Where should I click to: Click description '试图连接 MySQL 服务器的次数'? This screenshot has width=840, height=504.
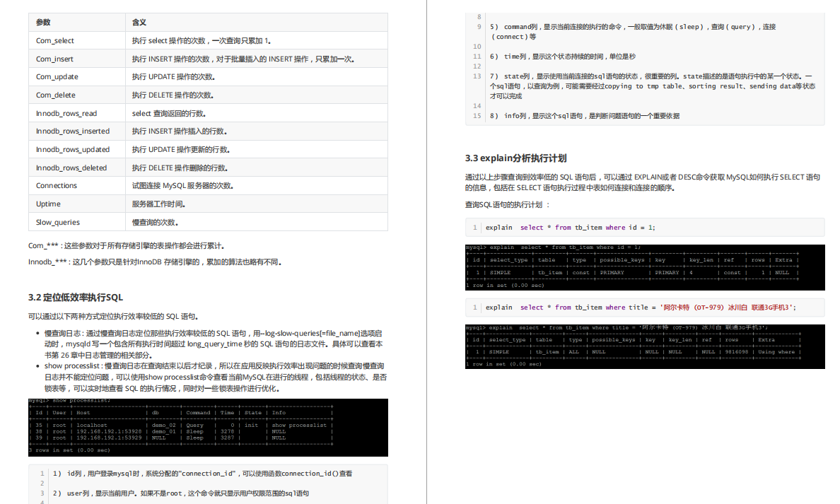(x=182, y=185)
